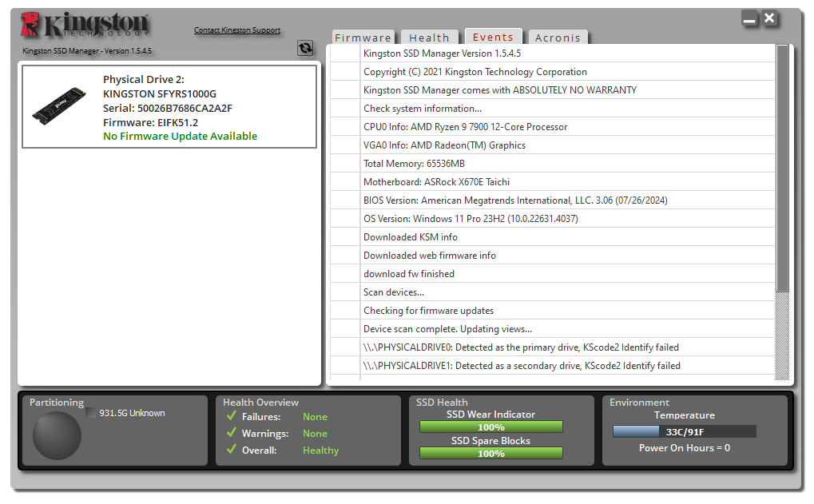The image size is (814, 504).
Task: Click the Partitioning panel heading
Action: click(57, 403)
